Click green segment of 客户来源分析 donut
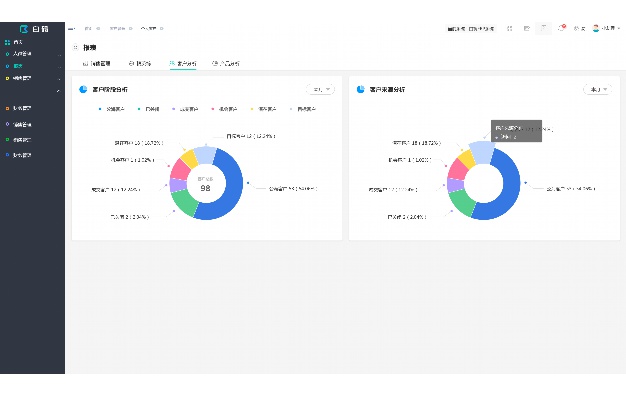Image resolution: width=626 pixels, height=396 pixels. point(461,201)
